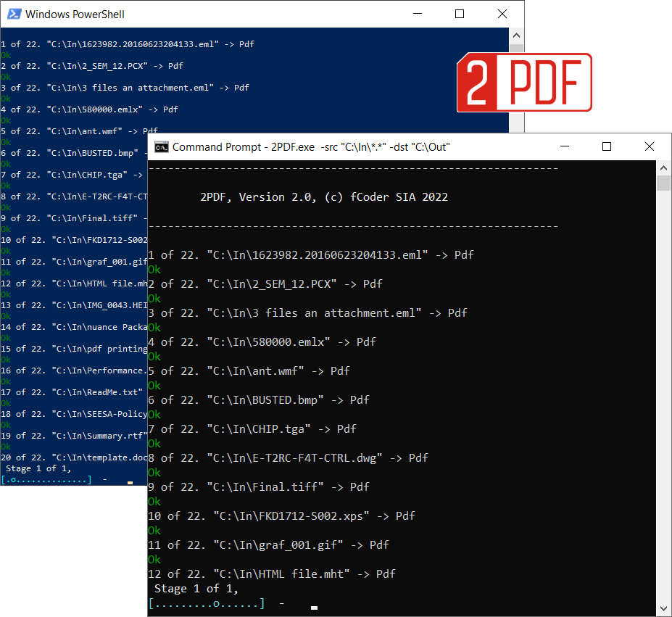
Task: Click the scrollbar up arrow in Command Prompt
Action: click(x=663, y=167)
